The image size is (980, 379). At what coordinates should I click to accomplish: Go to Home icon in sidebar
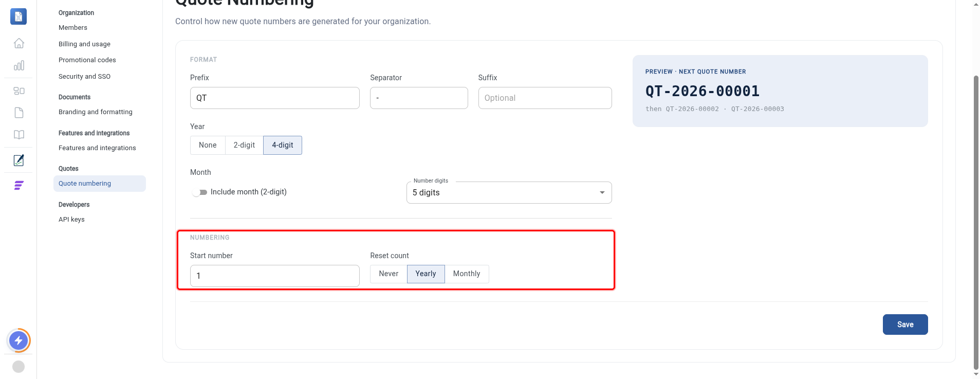pyautogui.click(x=19, y=43)
